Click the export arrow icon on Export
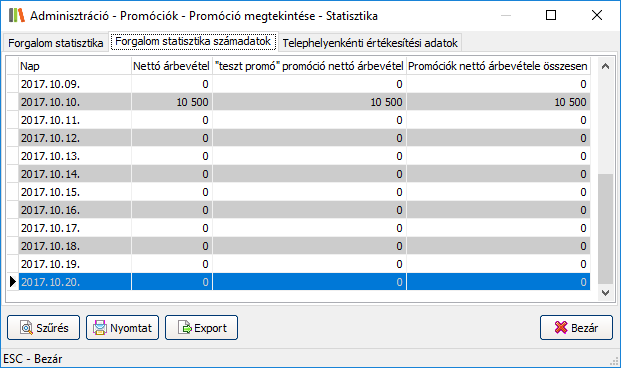Screen dimensions: 621x368 (185, 328)
